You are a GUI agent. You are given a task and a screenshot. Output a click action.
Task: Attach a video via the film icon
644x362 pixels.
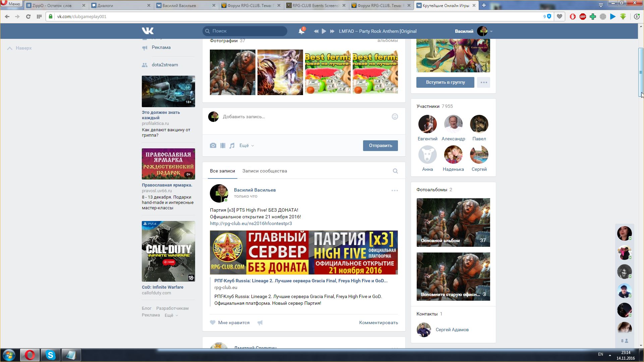[223, 145]
